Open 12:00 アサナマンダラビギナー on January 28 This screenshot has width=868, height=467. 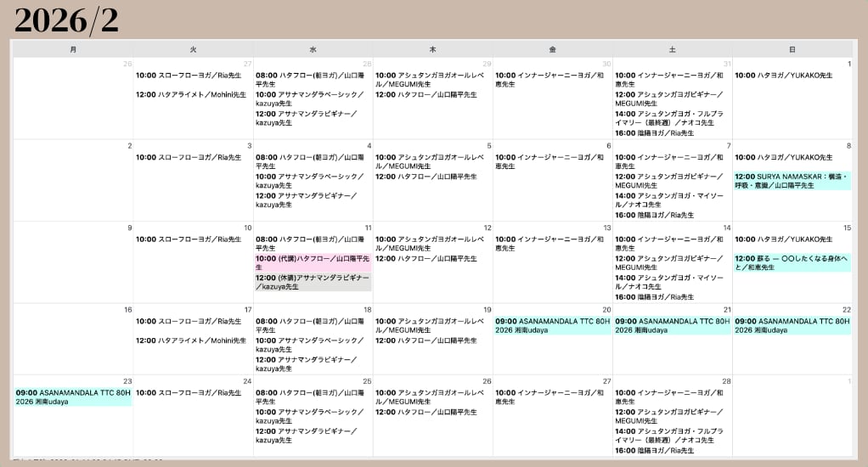point(307,118)
